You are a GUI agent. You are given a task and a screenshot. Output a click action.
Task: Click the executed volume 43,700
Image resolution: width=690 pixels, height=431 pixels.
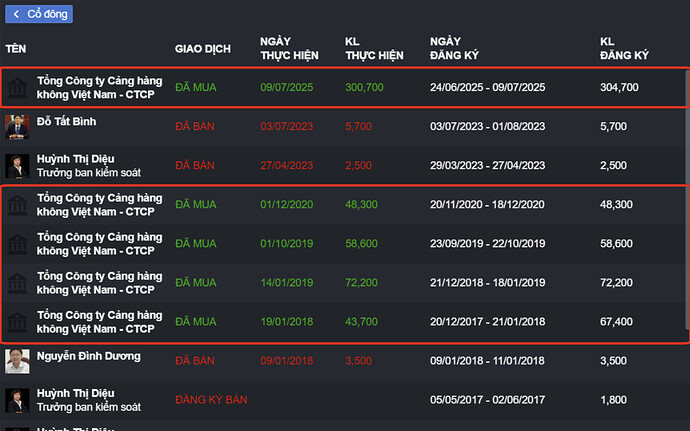(x=361, y=322)
